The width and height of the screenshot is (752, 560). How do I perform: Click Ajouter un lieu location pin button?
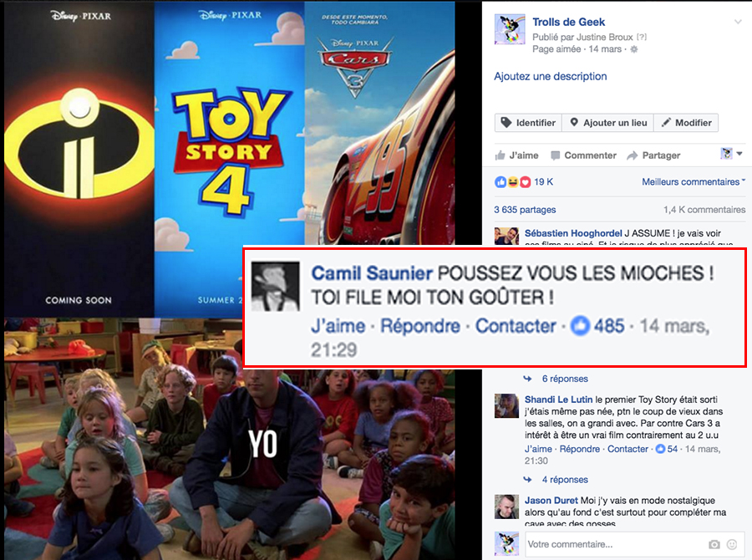[608, 123]
